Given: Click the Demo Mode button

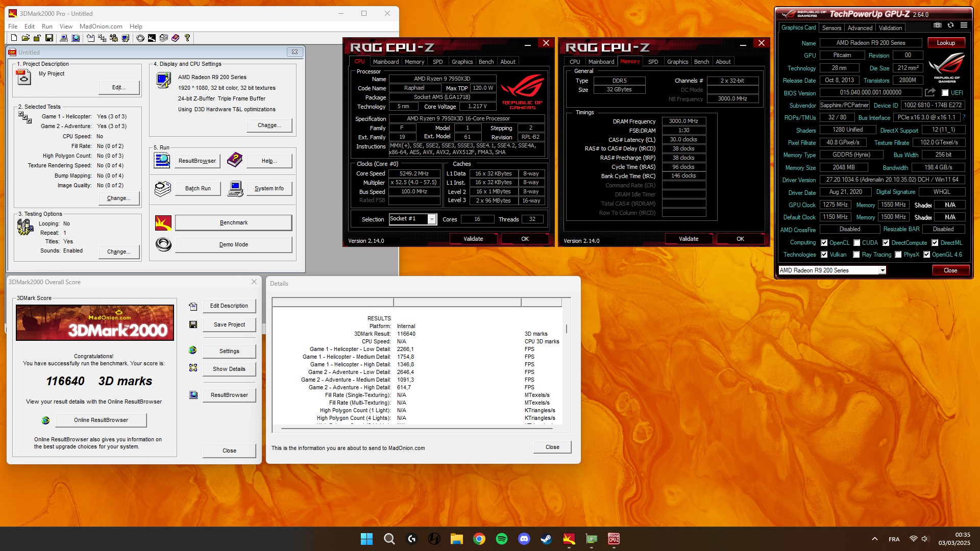Looking at the screenshot, I should coord(234,245).
